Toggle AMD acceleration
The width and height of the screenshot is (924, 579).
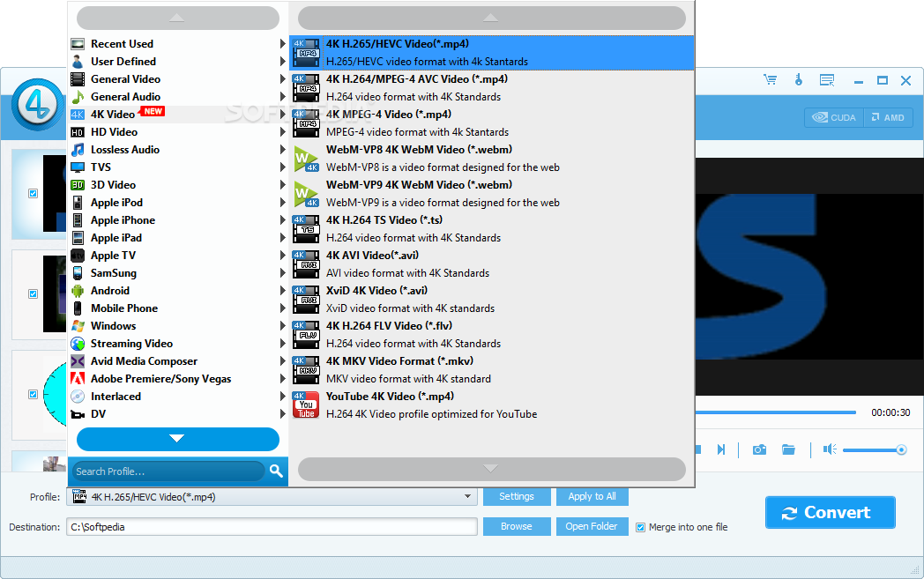[888, 117]
